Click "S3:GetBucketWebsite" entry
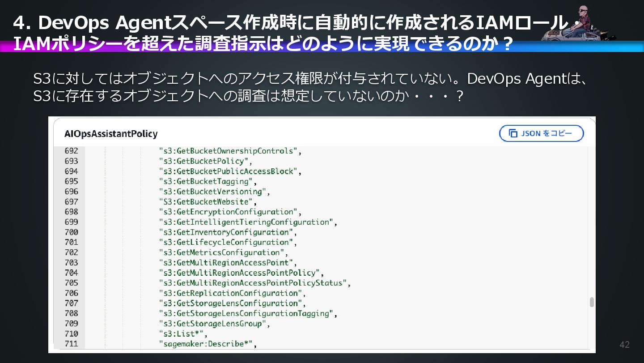Viewport: 644px width, 363px height. (x=208, y=202)
